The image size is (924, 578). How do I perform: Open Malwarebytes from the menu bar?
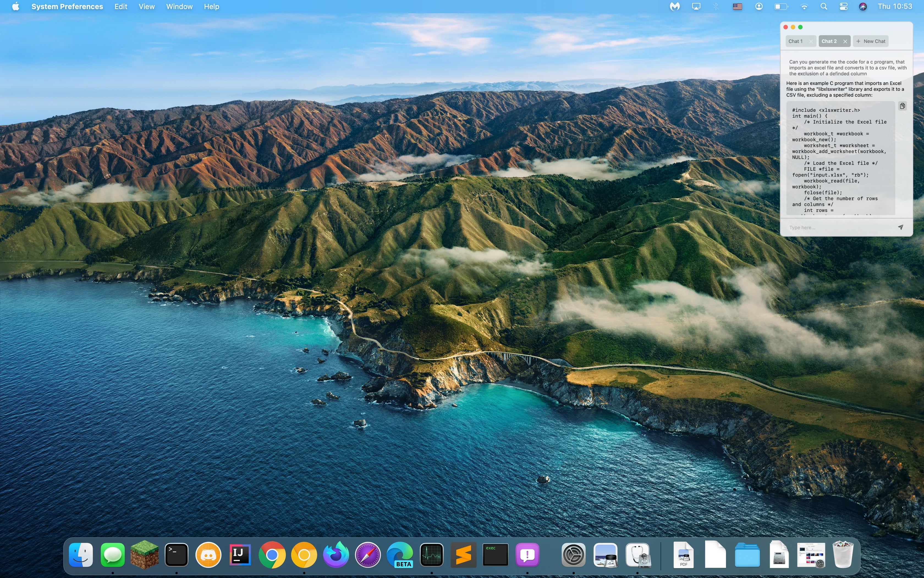point(675,7)
